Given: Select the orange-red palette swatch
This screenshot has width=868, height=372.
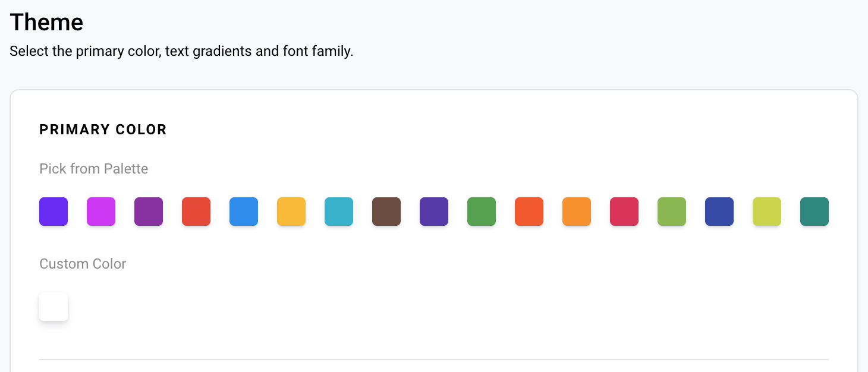Looking at the screenshot, I should pyautogui.click(x=529, y=212).
